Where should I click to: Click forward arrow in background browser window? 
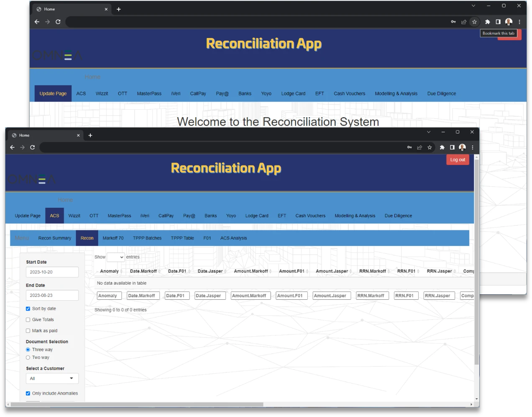[x=47, y=22]
